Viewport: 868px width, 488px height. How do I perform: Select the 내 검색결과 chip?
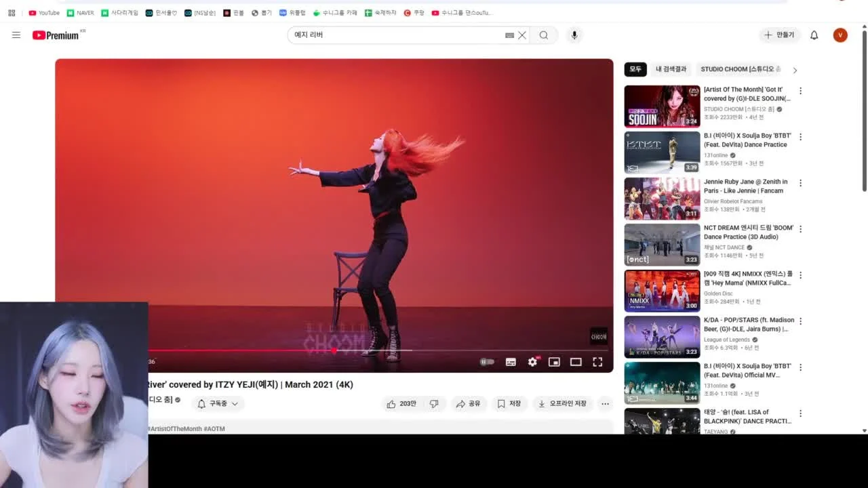(x=671, y=69)
